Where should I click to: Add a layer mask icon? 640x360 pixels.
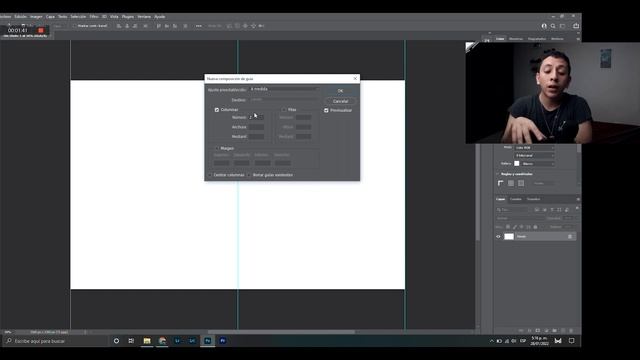click(538, 330)
